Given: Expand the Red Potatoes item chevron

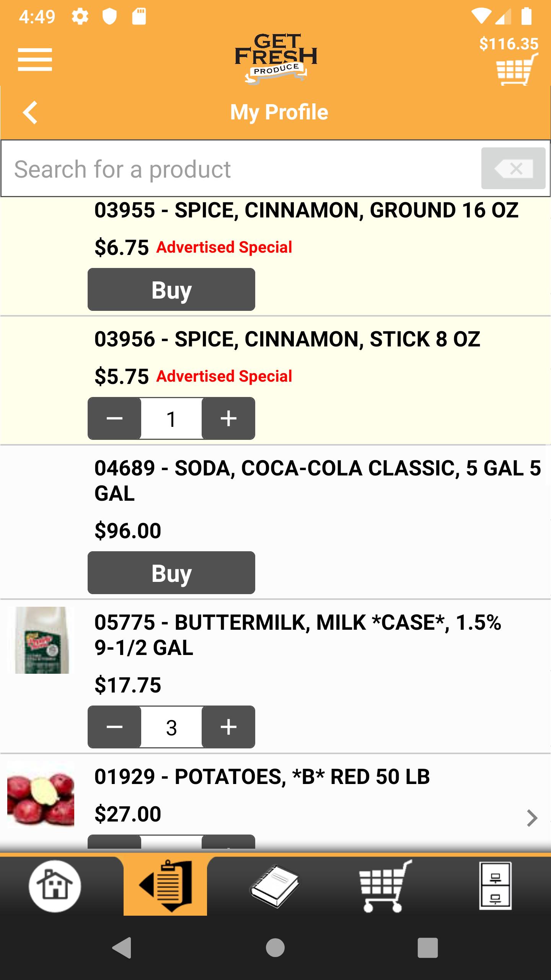Looking at the screenshot, I should pos(532,818).
